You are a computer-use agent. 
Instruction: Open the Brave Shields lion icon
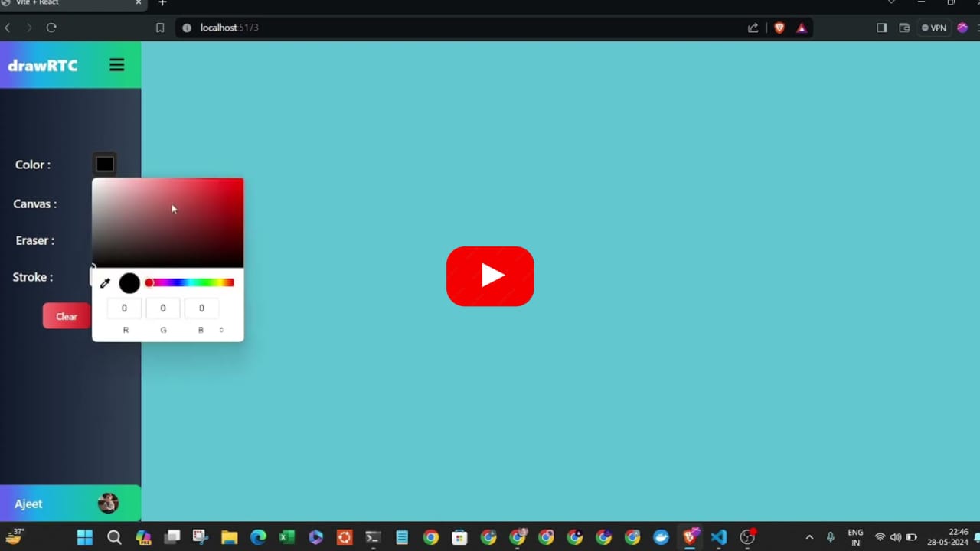(779, 28)
